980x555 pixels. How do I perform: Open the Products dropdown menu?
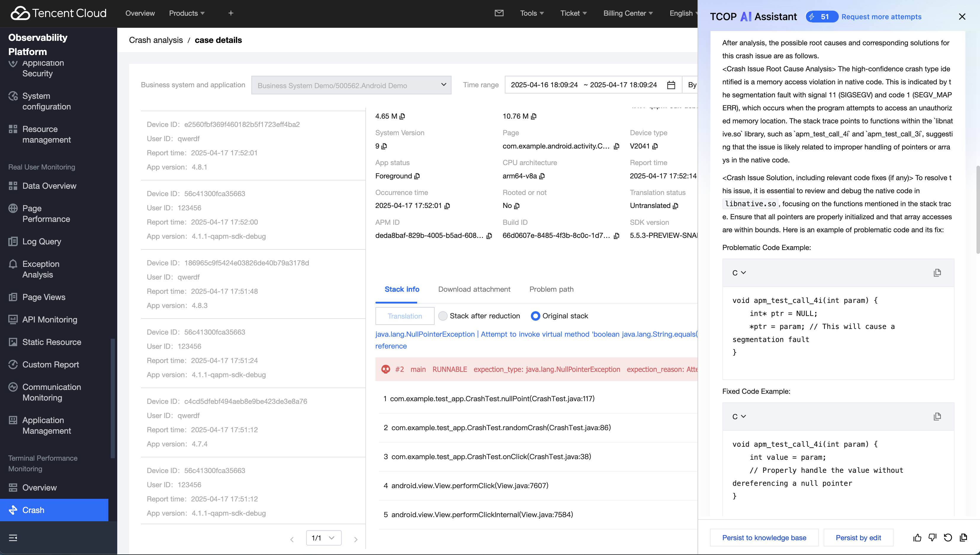tap(187, 13)
